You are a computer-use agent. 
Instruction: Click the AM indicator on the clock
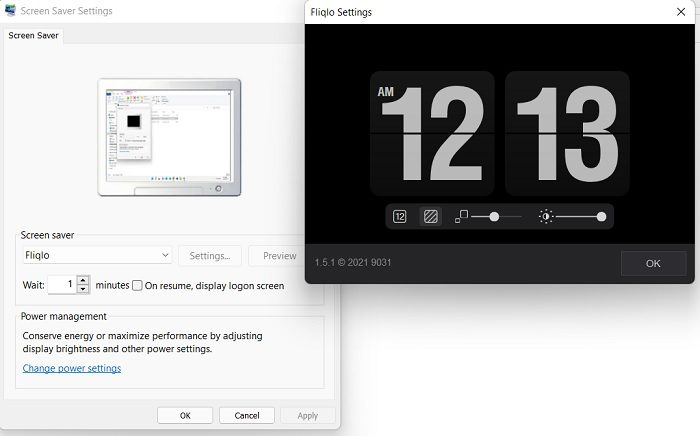pyautogui.click(x=386, y=92)
